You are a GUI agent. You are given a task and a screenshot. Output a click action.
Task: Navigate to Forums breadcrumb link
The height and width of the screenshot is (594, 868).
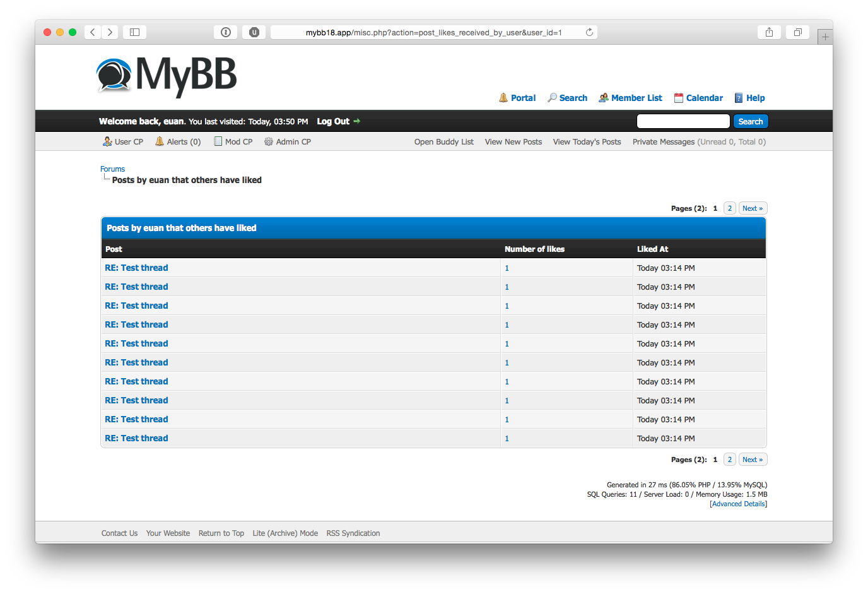click(x=112, y=169)
